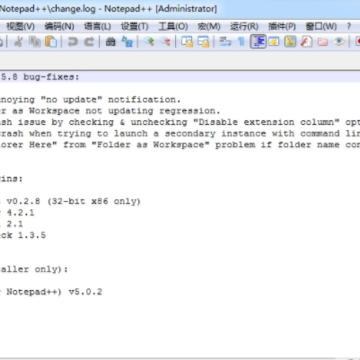The image size is (360, 360).
Task: Open the 工具(O) menu
Action: pos(173,26)
